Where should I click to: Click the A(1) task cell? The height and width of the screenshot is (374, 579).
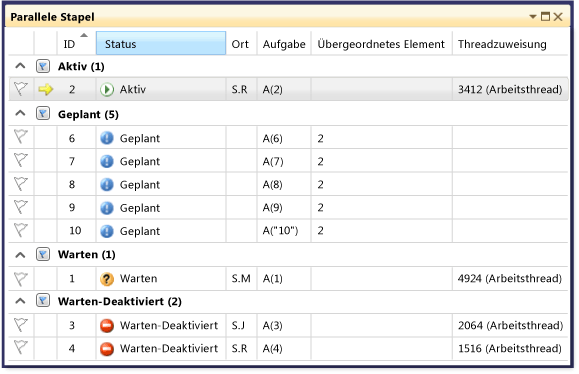pyautogui.click(x=284, y=278)
